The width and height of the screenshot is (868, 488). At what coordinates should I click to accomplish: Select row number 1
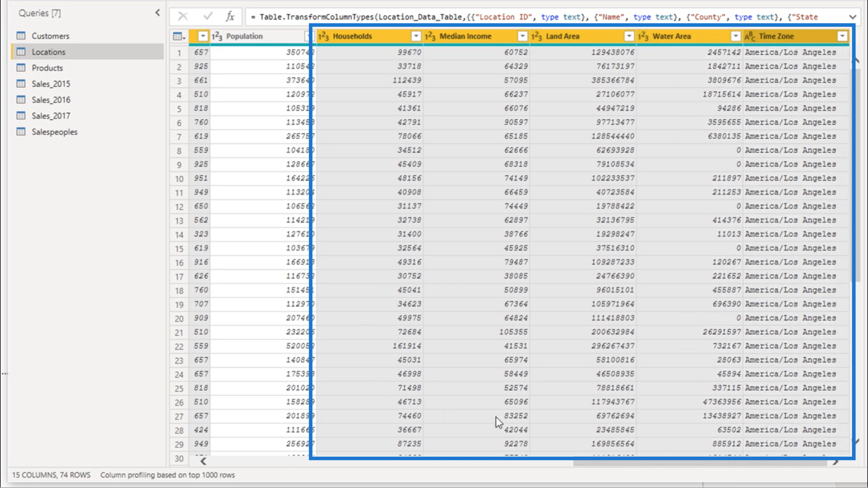point(179,53)
